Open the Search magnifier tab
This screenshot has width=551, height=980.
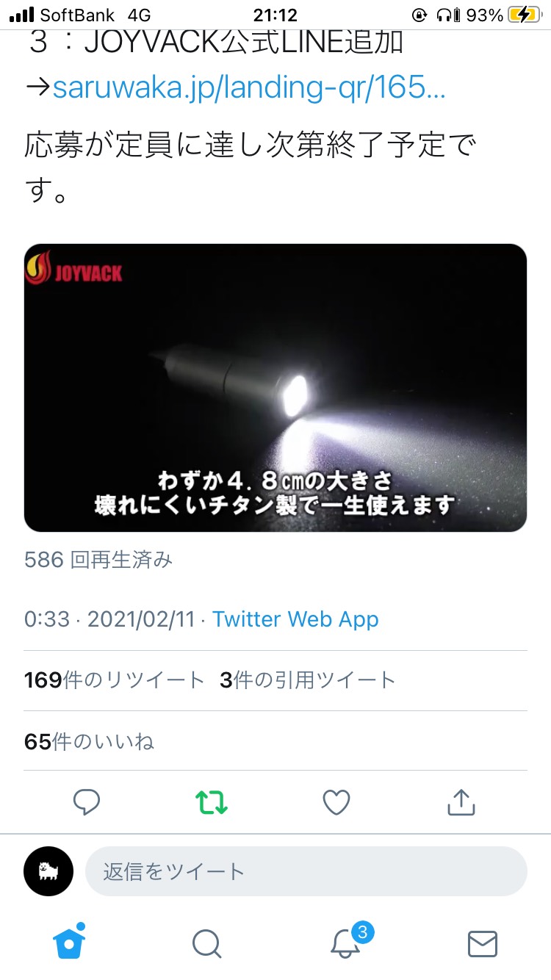(206, 943)
